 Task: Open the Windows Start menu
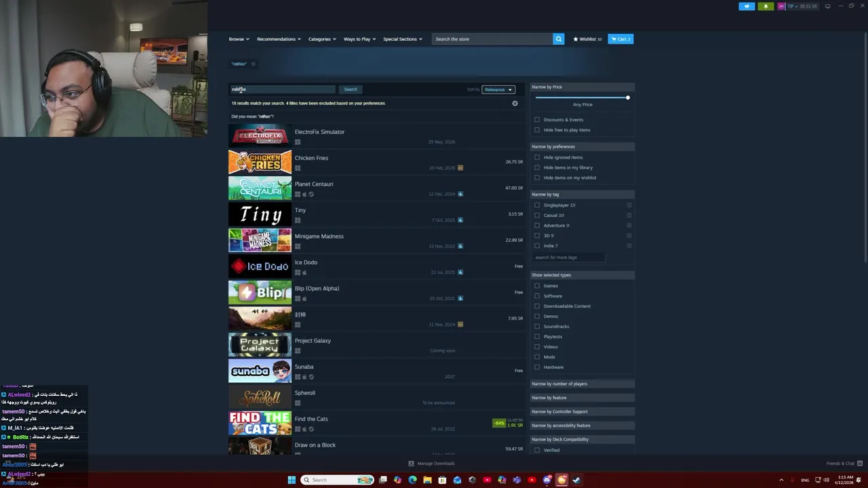292,480
